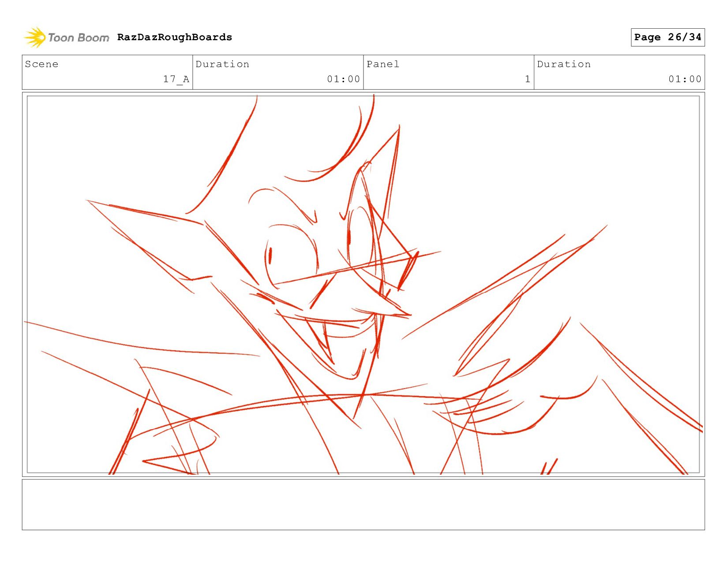Select the RazDazRoughBoards title text
The height and width of the screenshot is (563, 728).
pyautogui.click(x=175, y=37)
